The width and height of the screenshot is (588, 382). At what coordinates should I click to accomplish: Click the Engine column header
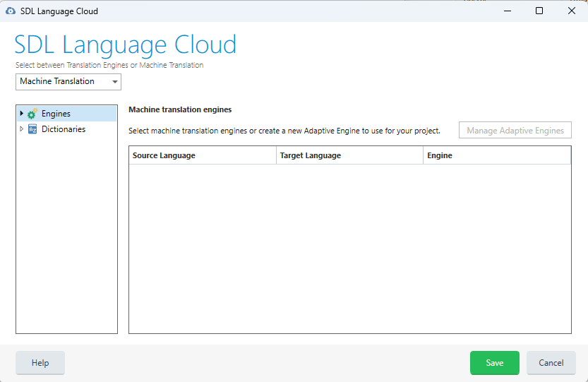(x=497, y=155)
